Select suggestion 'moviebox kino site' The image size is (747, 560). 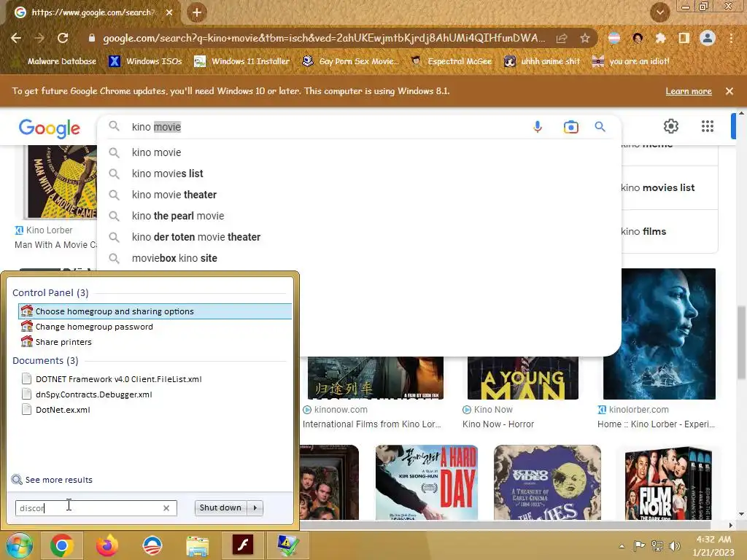tap(359, 258)
